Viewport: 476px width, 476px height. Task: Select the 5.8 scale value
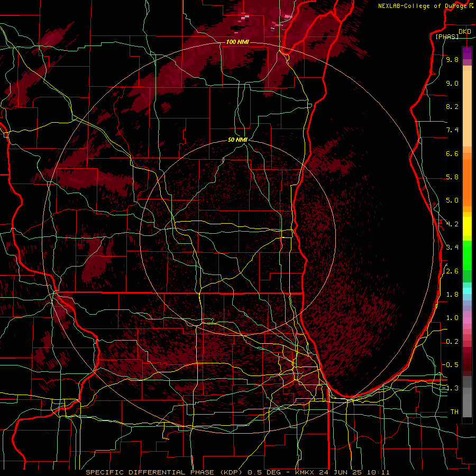[452, 177]
